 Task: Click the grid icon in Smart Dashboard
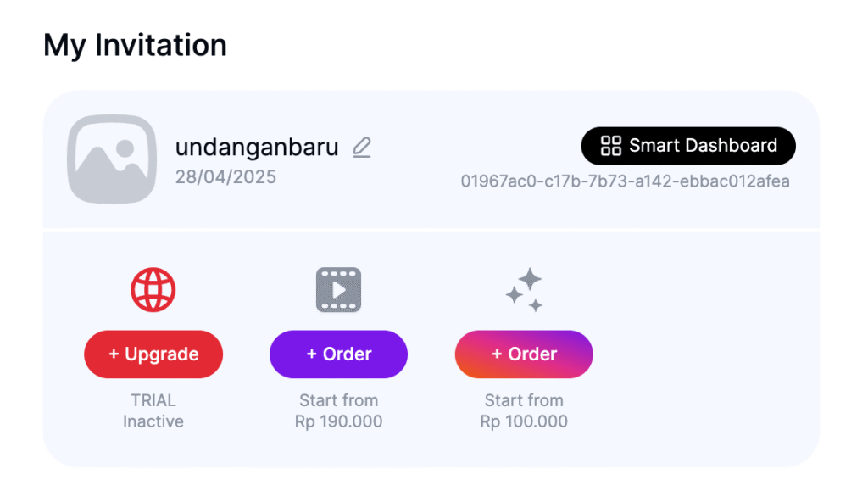pyautogui.click(x=611, y=146)
